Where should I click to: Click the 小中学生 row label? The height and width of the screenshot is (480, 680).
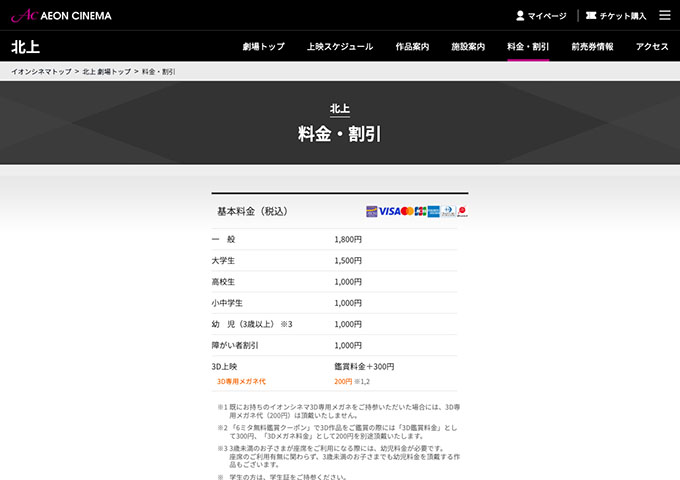227,303
